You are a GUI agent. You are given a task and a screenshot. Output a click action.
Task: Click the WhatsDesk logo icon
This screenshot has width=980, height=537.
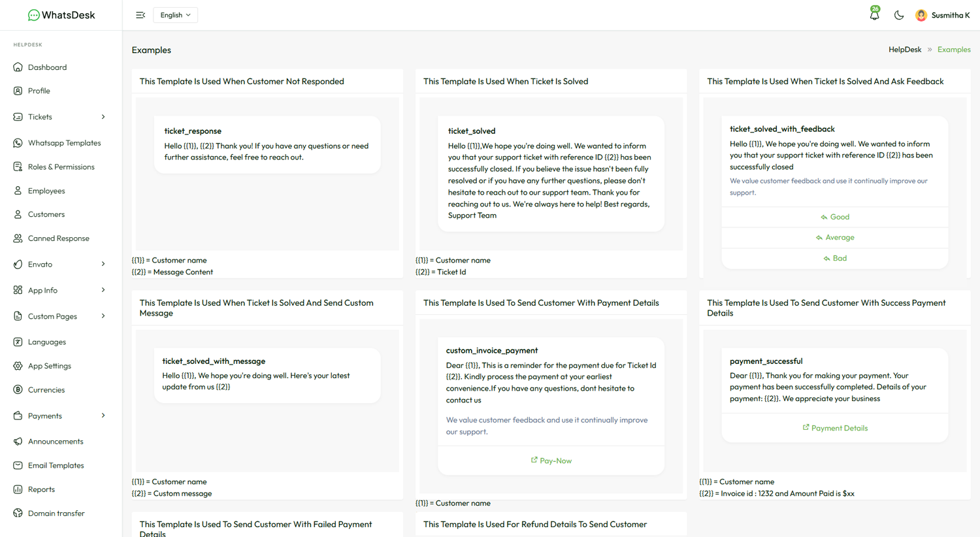click(33, 15)
